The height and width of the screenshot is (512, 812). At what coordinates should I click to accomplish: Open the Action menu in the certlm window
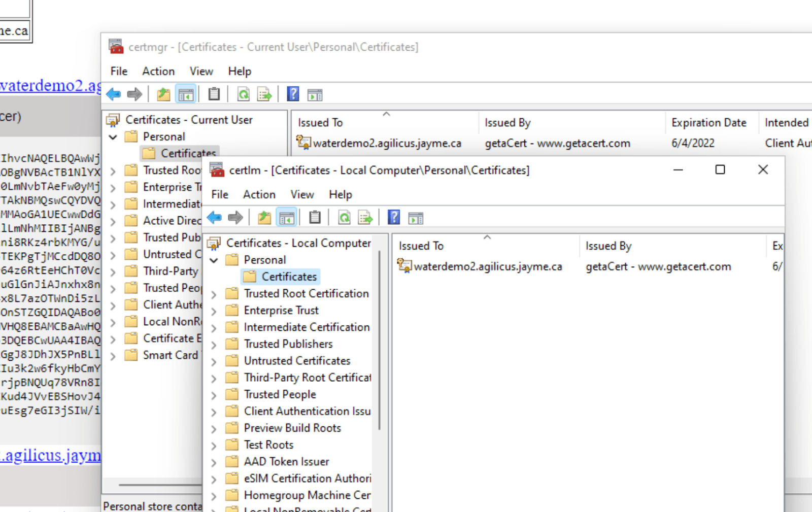click(x=259, y=194)
